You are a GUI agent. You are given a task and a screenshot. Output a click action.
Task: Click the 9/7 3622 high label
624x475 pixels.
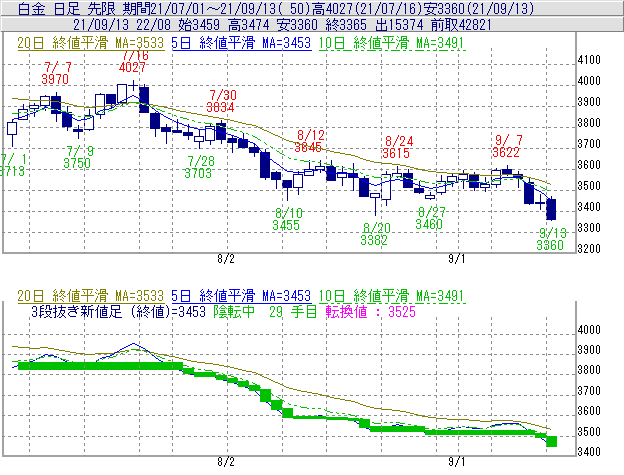click(x=507, y=146)
